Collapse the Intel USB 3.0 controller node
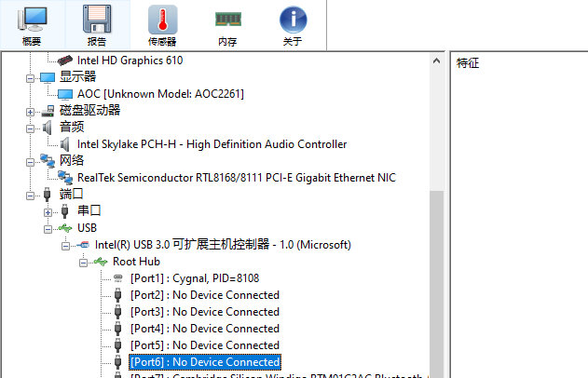Image resolution: width=588 pixels, height=378 pixels. (x=65, y=246)
